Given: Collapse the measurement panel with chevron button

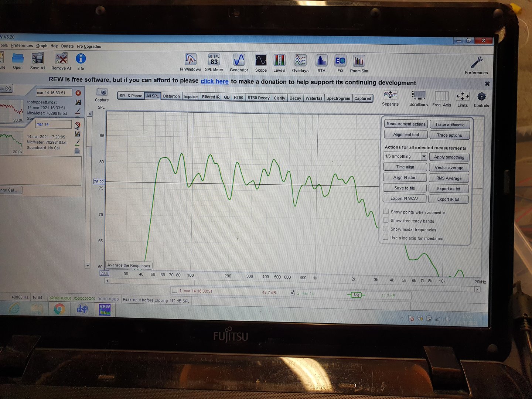Looking at the screenshot, I should [x=8, y=88].
